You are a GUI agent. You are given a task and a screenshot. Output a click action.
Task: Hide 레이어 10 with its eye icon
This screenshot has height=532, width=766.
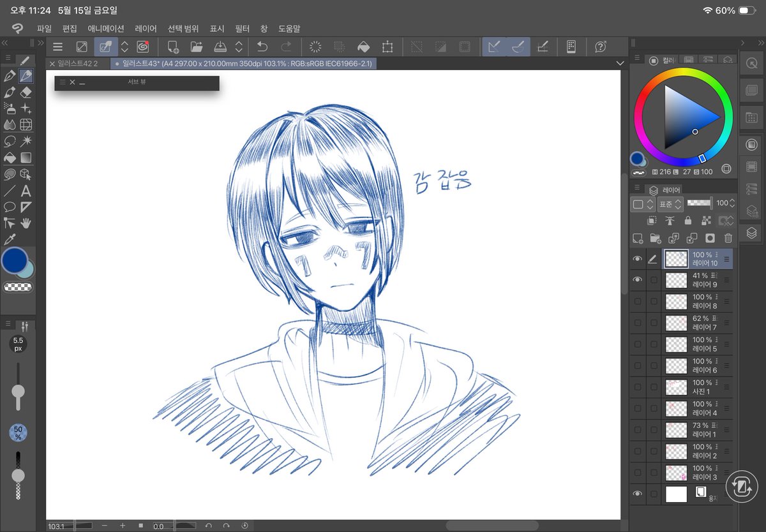pyautogui.click(x=637, y=259)
